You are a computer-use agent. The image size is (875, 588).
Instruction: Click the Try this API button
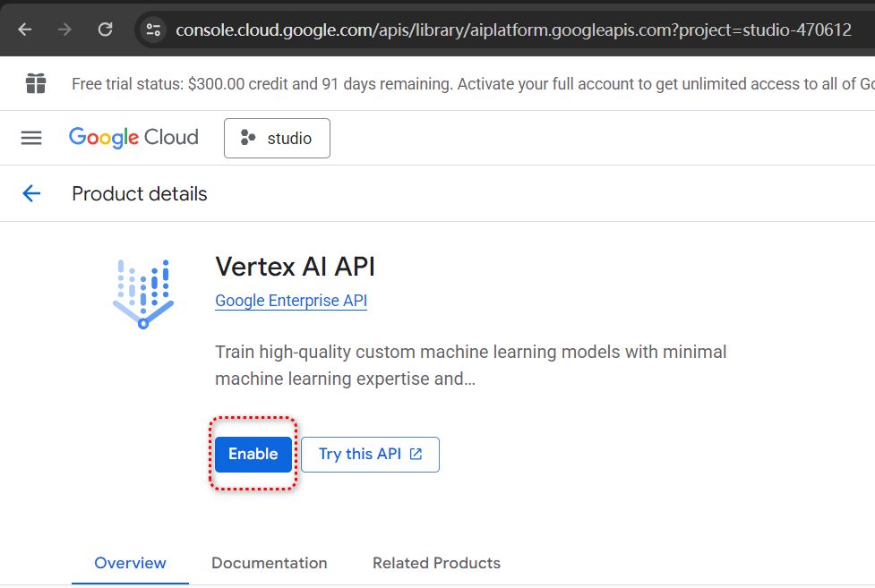pos(370,454)
